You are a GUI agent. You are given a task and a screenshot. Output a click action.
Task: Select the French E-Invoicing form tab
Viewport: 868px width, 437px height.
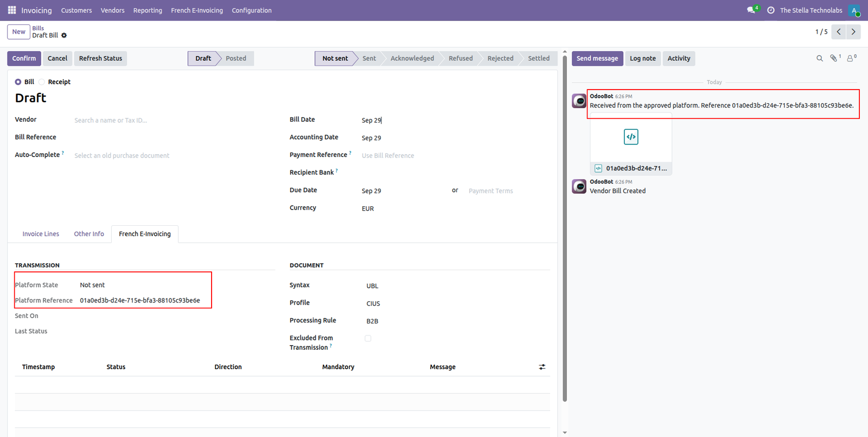pos(145,234)
